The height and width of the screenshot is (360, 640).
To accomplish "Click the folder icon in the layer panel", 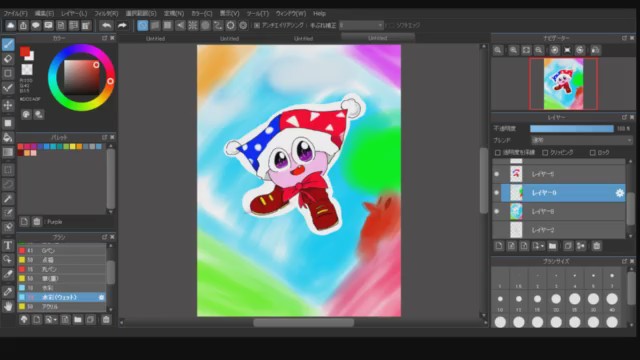I will pos(552,246).
